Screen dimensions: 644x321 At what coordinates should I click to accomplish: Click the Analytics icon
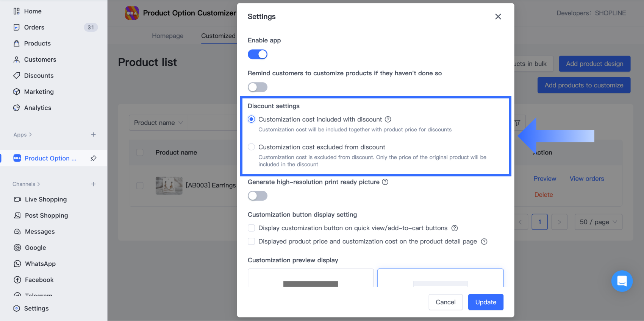click(x=17, y=108)
